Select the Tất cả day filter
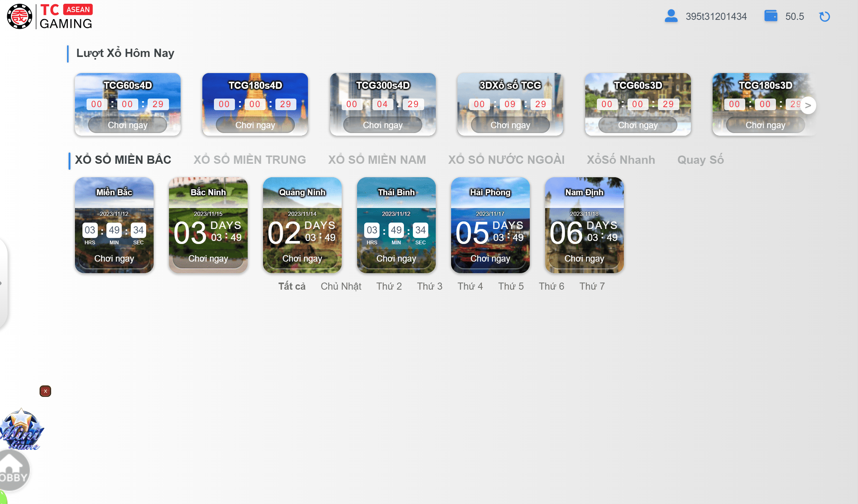 point(291,286)
